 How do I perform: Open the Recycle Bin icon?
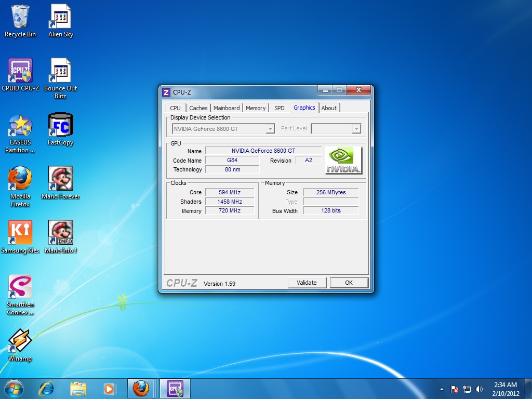pyautogui.click(x=20, y=18)
